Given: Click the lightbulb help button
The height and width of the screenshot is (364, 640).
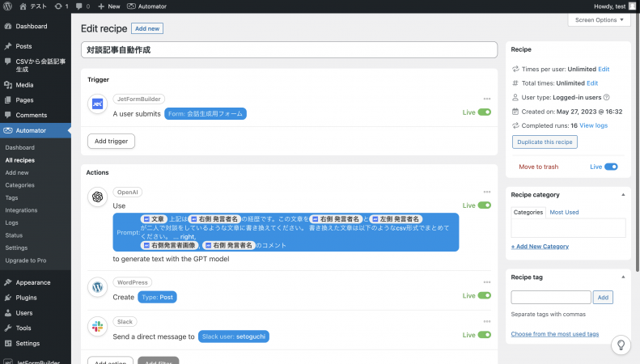Looking at the screenshot, I should (x=621, y=345).
